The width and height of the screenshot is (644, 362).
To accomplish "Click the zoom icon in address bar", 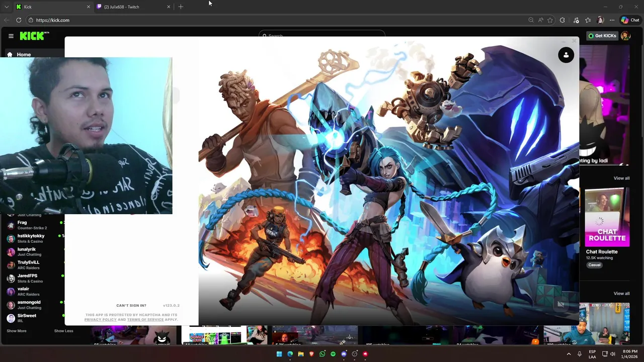I will (x=531, y=20).
